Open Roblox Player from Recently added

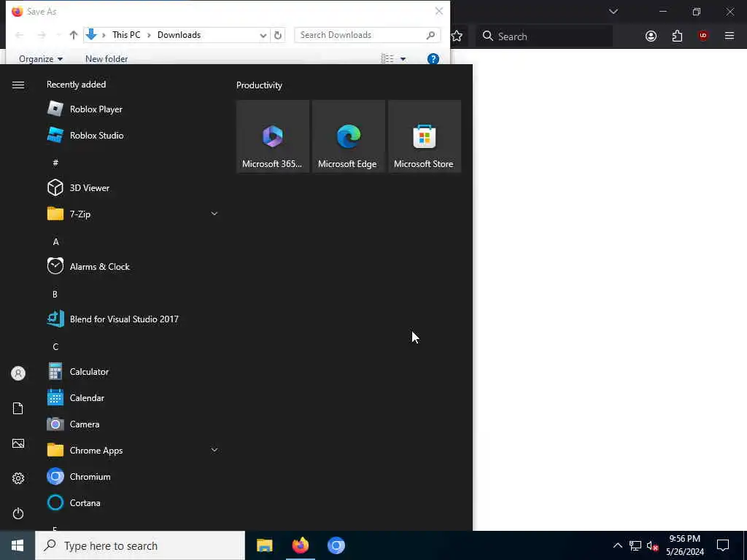coord(132,109)
